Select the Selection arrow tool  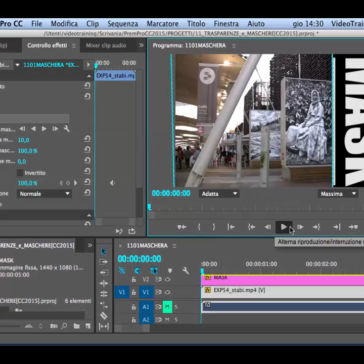104,251
